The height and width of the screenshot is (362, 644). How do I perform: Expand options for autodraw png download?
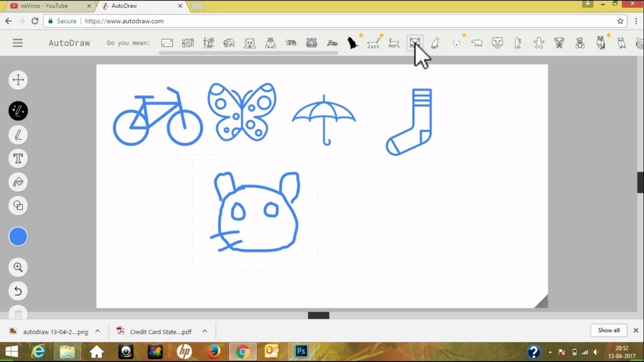click(98, 331)
